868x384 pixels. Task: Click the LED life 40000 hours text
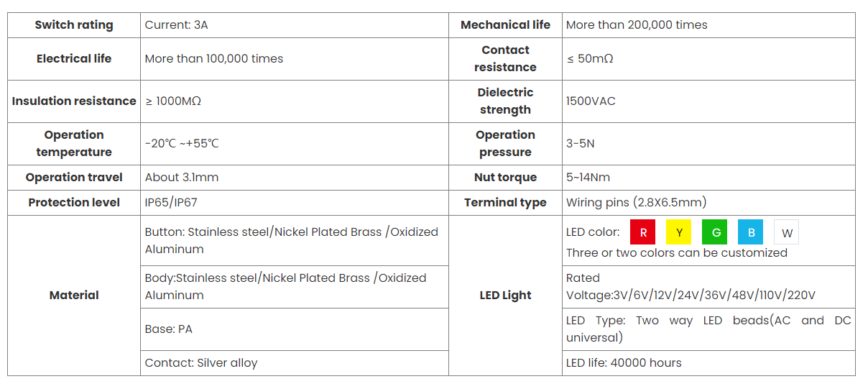click(x=624, y=362)
